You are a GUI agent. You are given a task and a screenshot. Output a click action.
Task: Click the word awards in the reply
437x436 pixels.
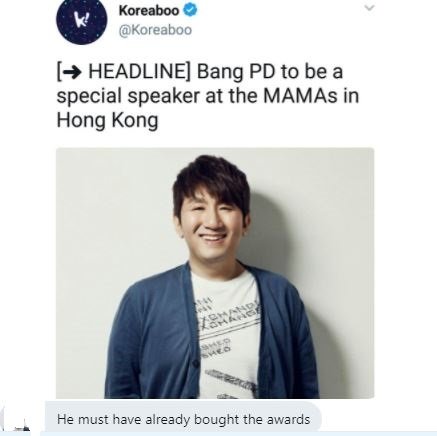click(288, 419)
